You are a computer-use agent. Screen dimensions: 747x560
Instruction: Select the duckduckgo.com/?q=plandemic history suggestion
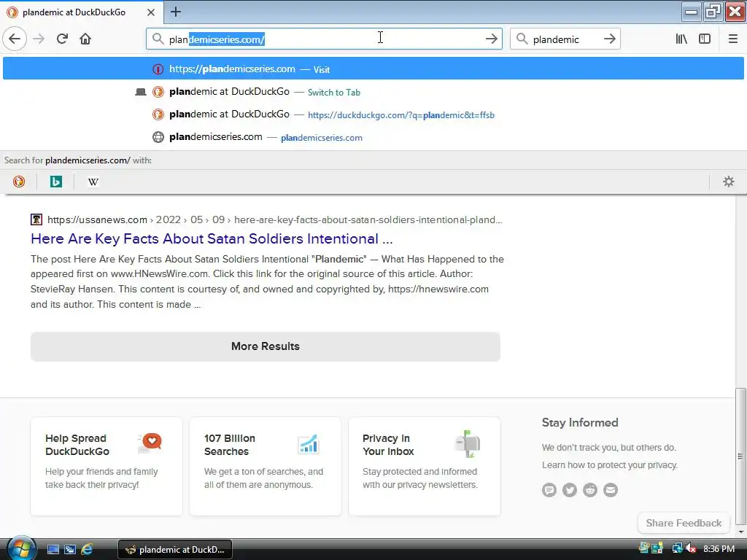[373, 114]
